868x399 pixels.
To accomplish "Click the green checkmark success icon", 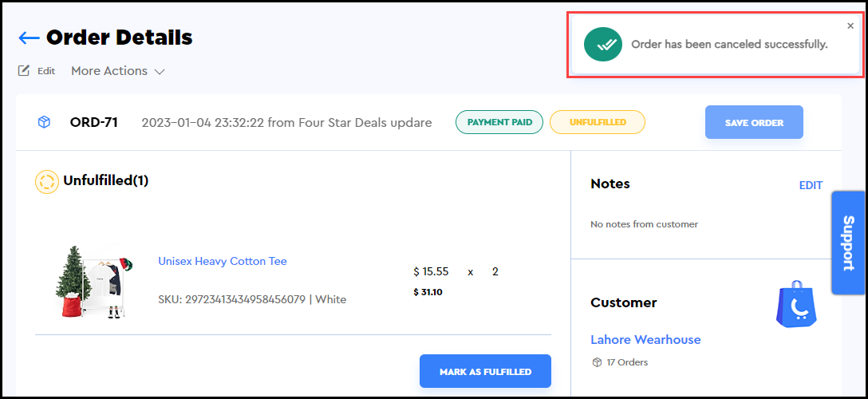I will [x=602, y=45].
